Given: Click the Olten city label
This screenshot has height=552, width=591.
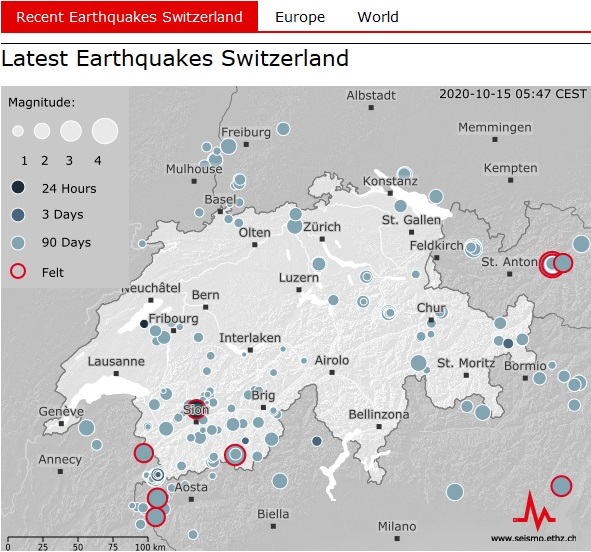Looking at the screenshot, I should 255,233.
